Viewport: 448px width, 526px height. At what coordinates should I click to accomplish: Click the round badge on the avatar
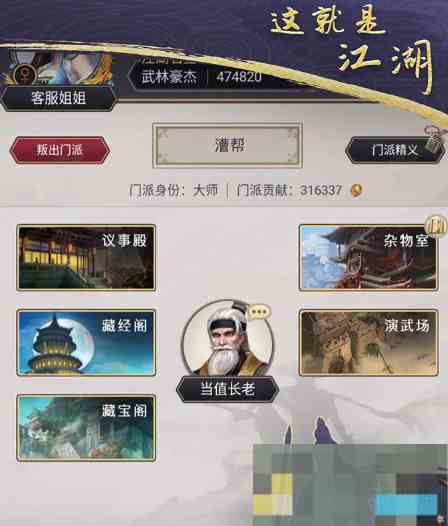coord(26,73)
